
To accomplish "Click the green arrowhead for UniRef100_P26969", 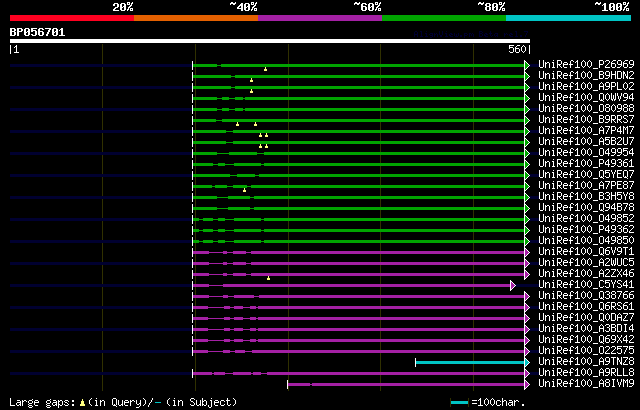I will (527, 65).
